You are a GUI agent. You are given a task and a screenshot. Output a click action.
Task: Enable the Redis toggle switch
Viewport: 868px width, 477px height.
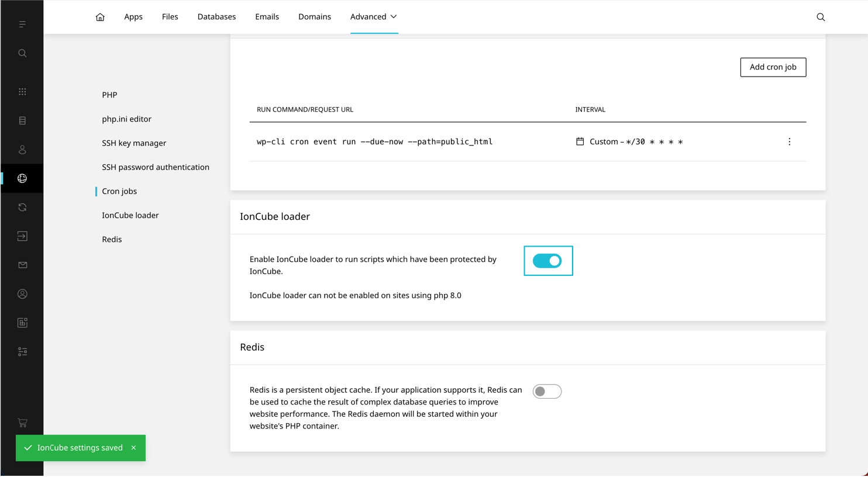coord(547,392)
